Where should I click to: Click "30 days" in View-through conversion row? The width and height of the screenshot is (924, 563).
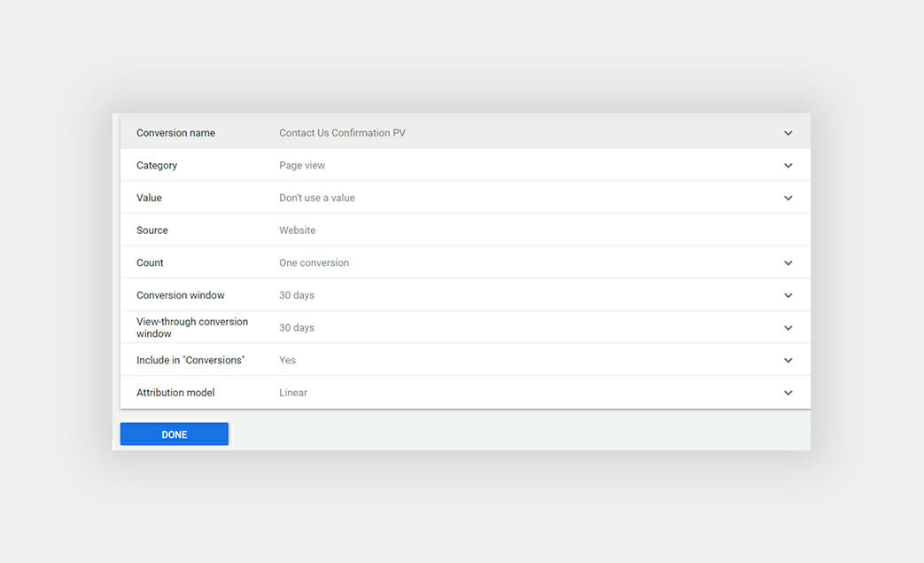pos(297,328)
